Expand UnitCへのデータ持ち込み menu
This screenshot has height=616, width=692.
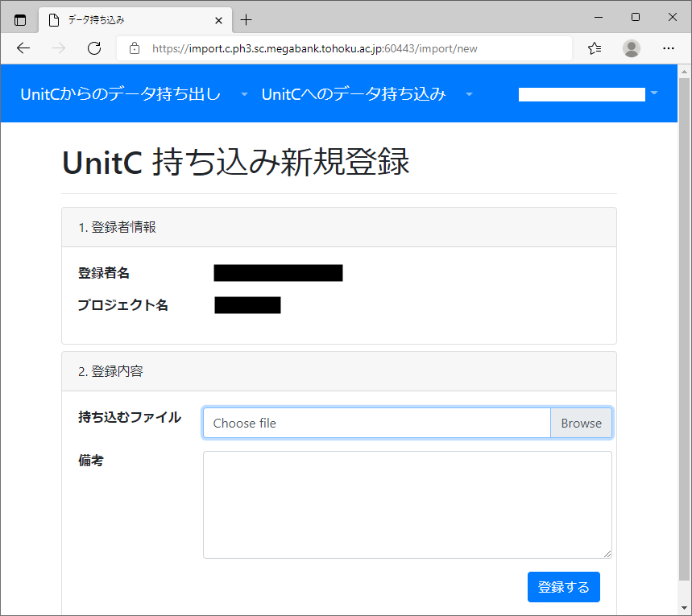point(367,94)
